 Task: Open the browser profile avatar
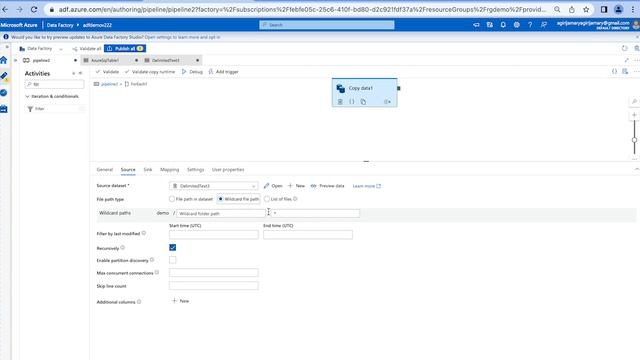618,9
